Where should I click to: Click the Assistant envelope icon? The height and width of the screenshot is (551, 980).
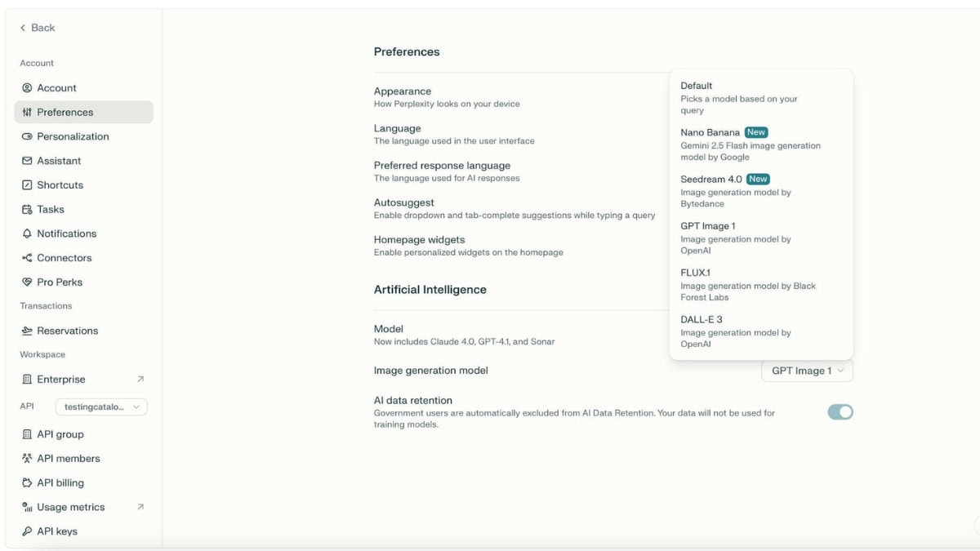(27, 161)
